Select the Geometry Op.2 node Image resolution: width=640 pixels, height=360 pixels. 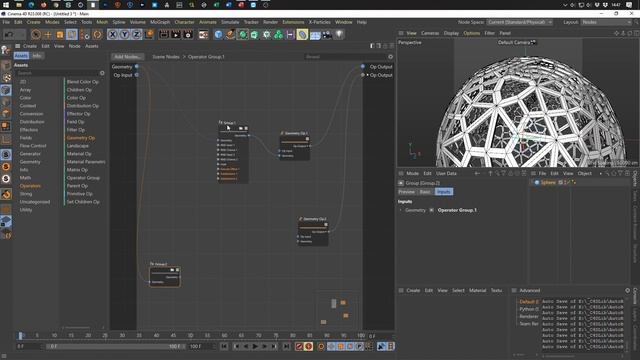pyautogui.click(x=313, y=231)
